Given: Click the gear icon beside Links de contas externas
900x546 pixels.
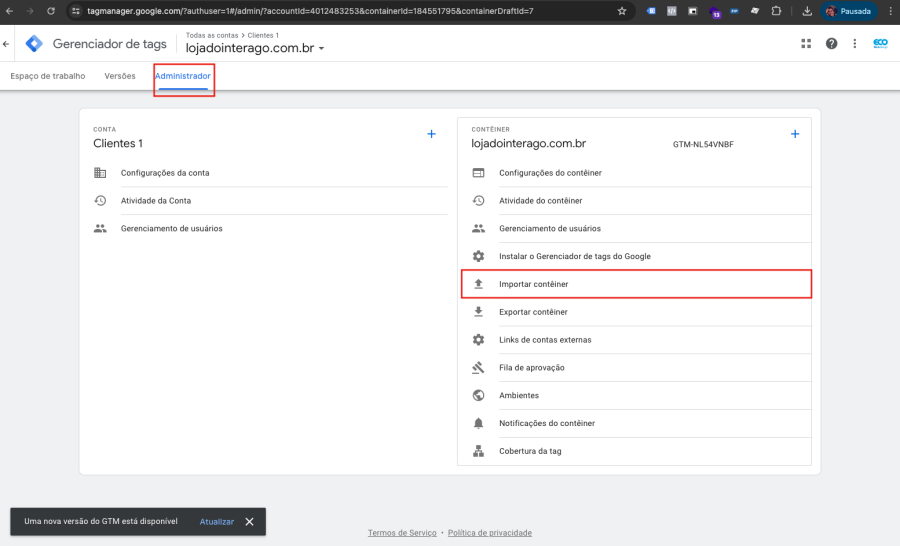Looking at the screenshot, I should [478, 340].
